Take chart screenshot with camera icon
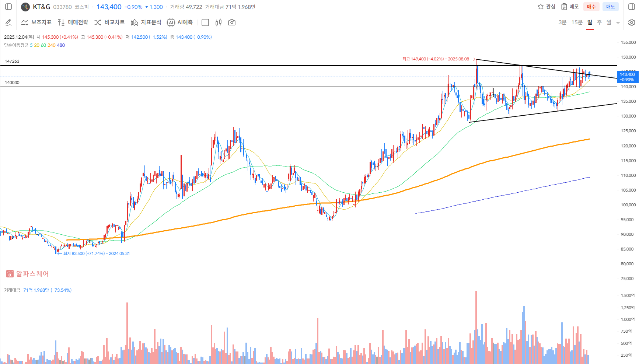This screenshot has height=364, width=639. [x=232, y=22]
